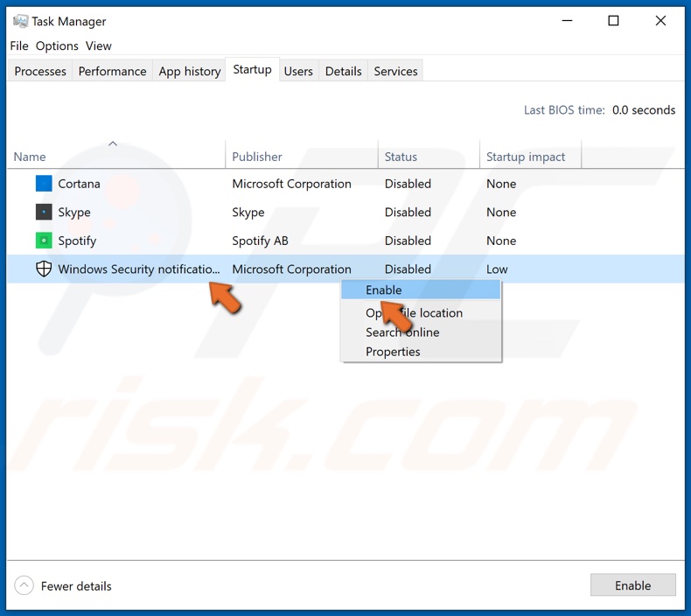Choose Search online in context menu
The image size is (691, 616).
(x=421, y=332)
